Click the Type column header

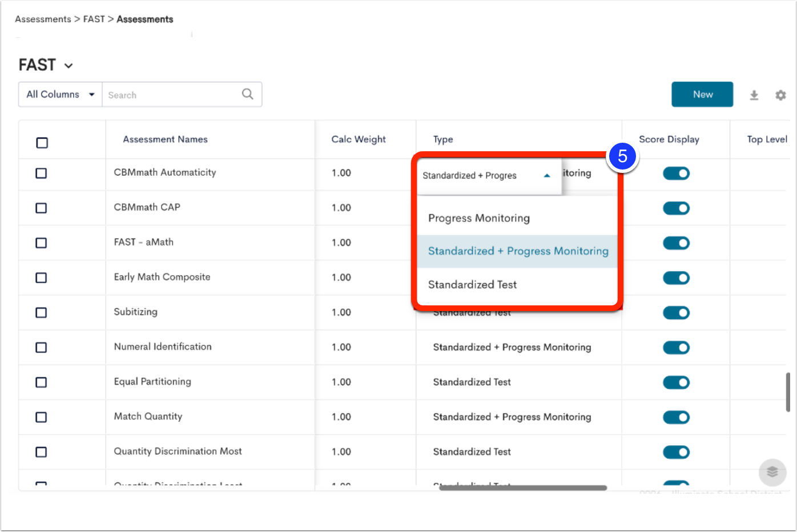pyautogui.click(x=443, y=139)
